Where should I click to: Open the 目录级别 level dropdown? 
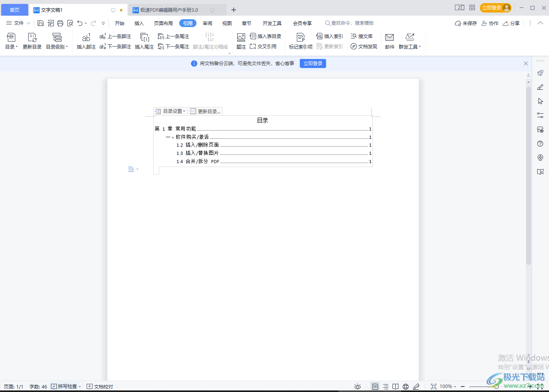pos(57,41)
